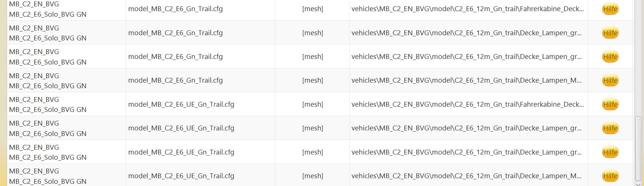Select the Decke_Lampen_M path in the Gn_Trail.cfg row
This screenshot has height=186, width=644.
click(466, 80)
